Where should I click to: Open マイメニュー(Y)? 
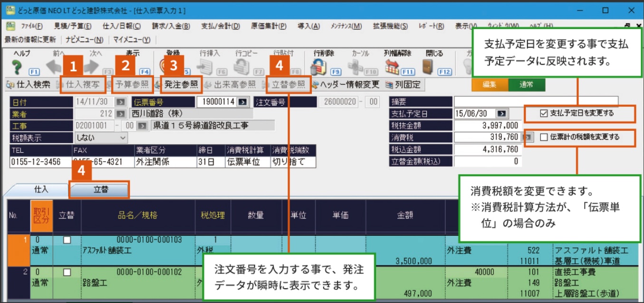(x=132, y=39)
